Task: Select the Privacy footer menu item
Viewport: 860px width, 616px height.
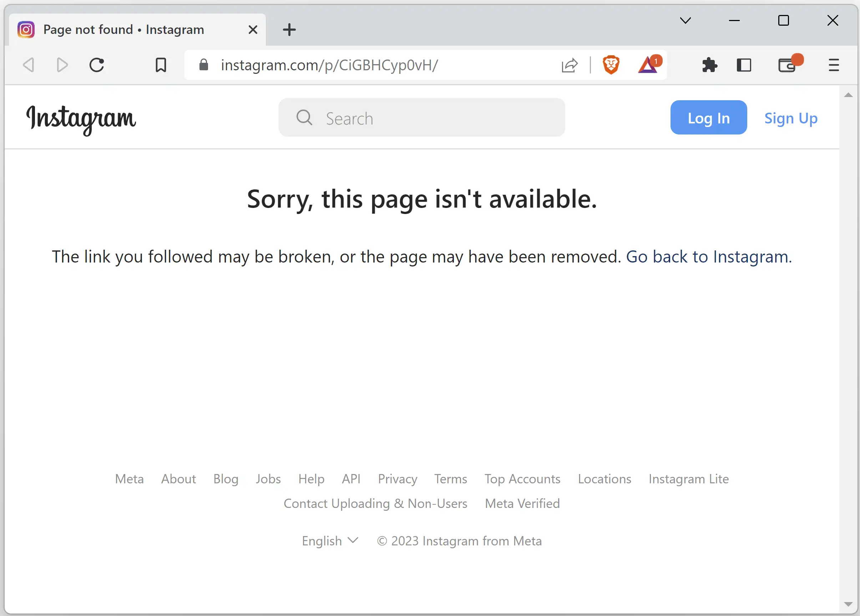Action: (x=397, y=479)
